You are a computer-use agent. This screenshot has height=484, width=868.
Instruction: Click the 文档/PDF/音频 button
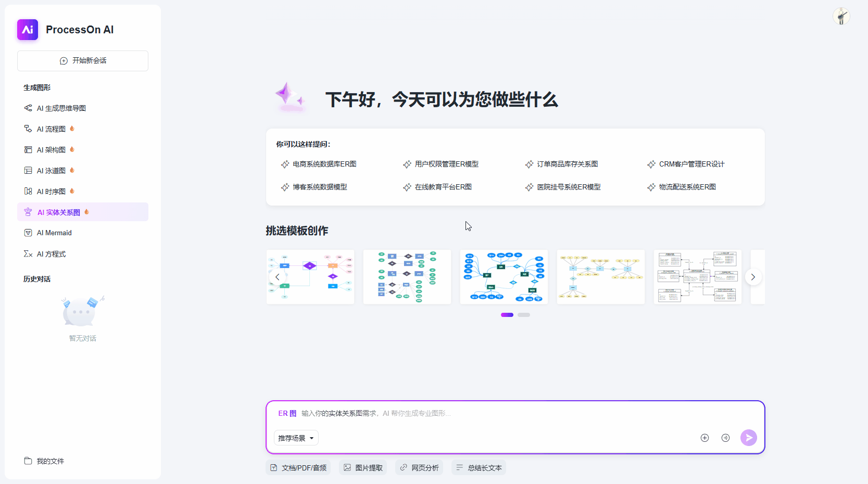298,468
